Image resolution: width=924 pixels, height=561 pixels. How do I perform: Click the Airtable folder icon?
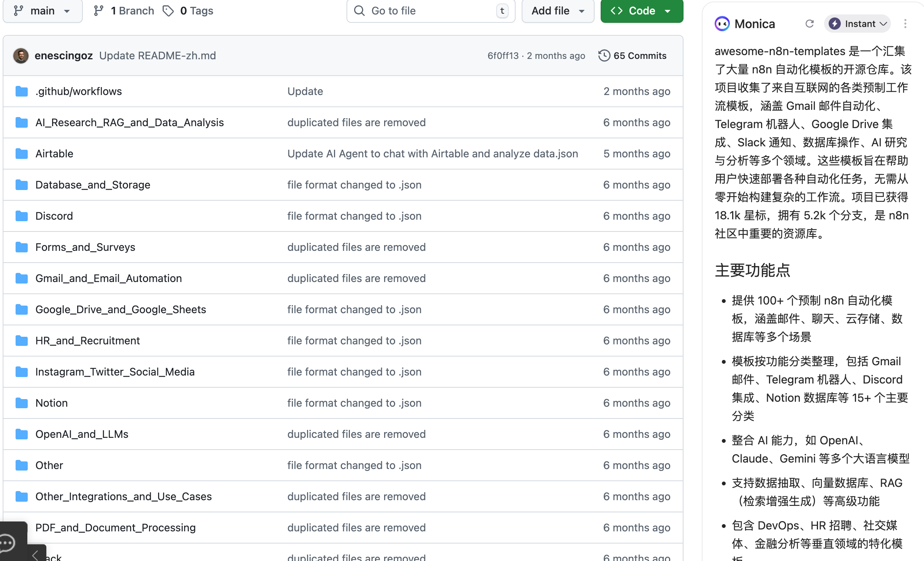click(x=22, y=154)
